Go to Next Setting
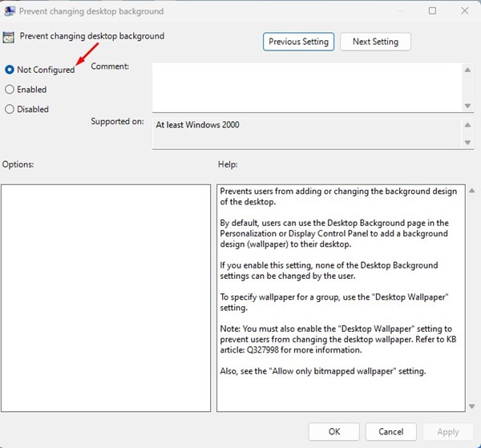The height and width of the screenshot is (448, 481). pyautogui.click(x=375, y=42)
